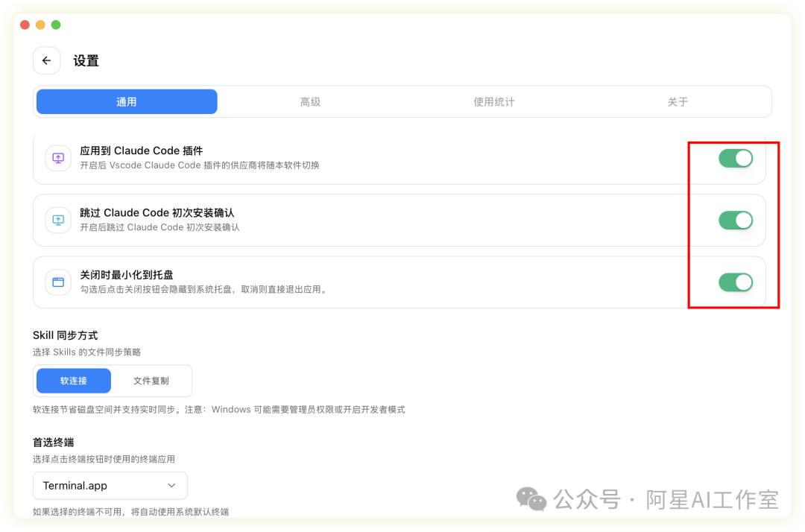Choose 文件复制 as Skill sync method
805x532 pixels.
[151, 381]
